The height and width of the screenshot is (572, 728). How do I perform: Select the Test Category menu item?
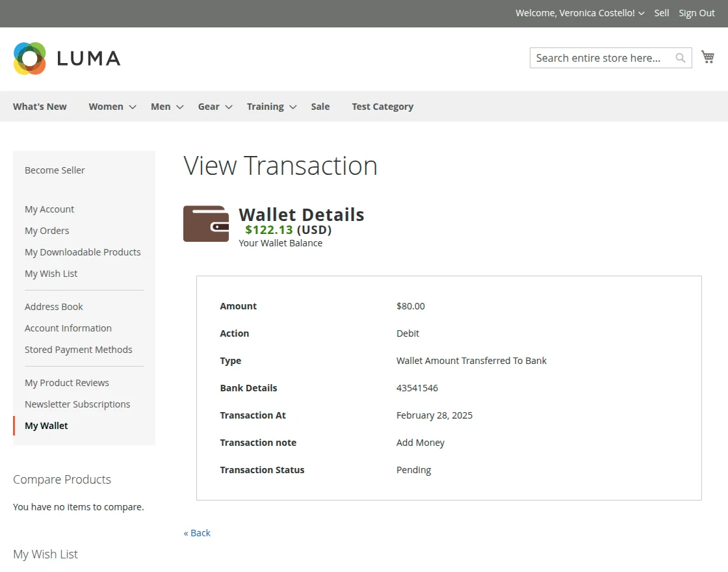pyautogui.click(x=382, y=106)
